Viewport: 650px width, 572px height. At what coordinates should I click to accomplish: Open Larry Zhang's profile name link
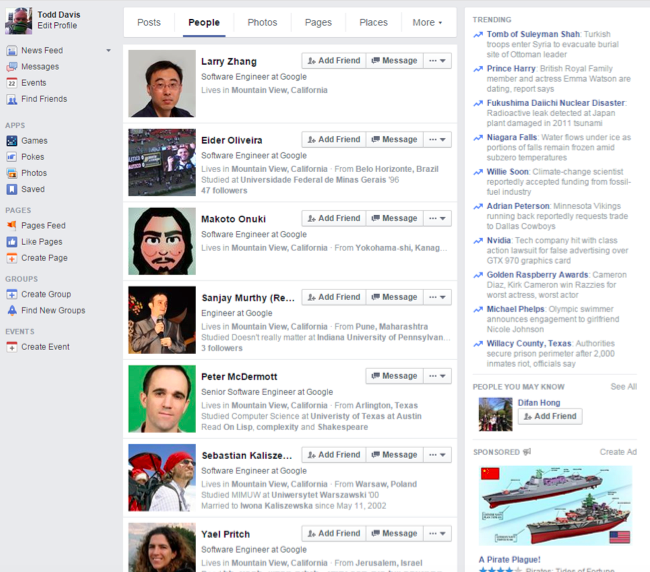click(x=229, y=62)
